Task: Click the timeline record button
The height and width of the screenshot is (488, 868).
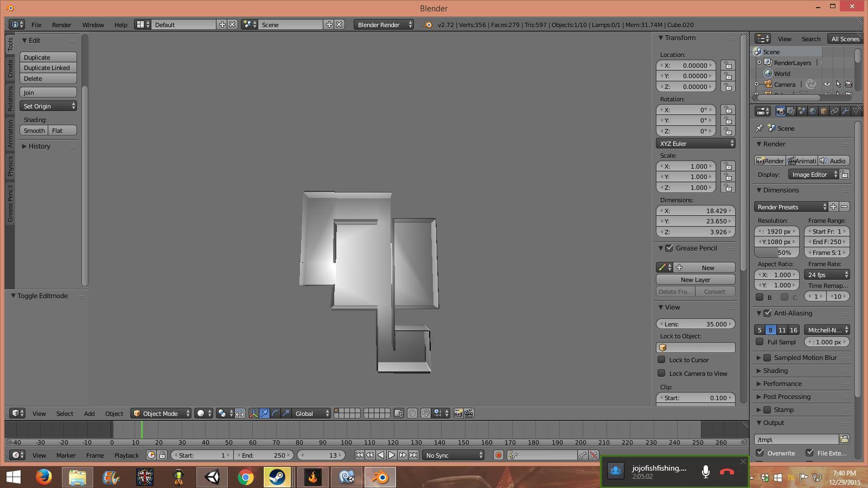Action: 498,455
